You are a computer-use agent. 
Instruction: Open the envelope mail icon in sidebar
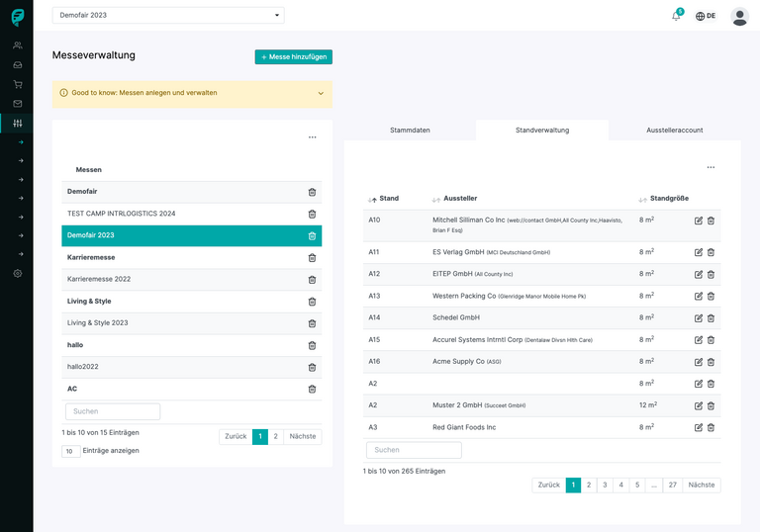coord(17,104)
